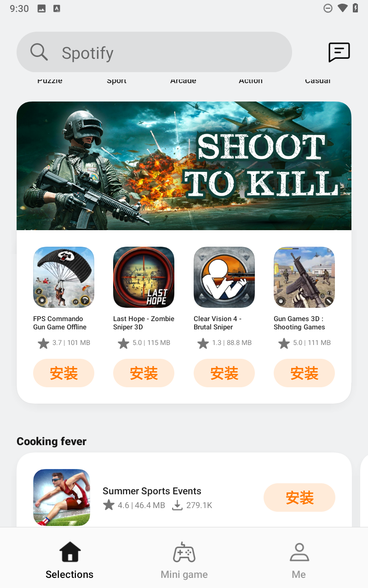Switch to the Mini game tab
The height and width of the screenshot is (588, 368).
tap(184, 560)
